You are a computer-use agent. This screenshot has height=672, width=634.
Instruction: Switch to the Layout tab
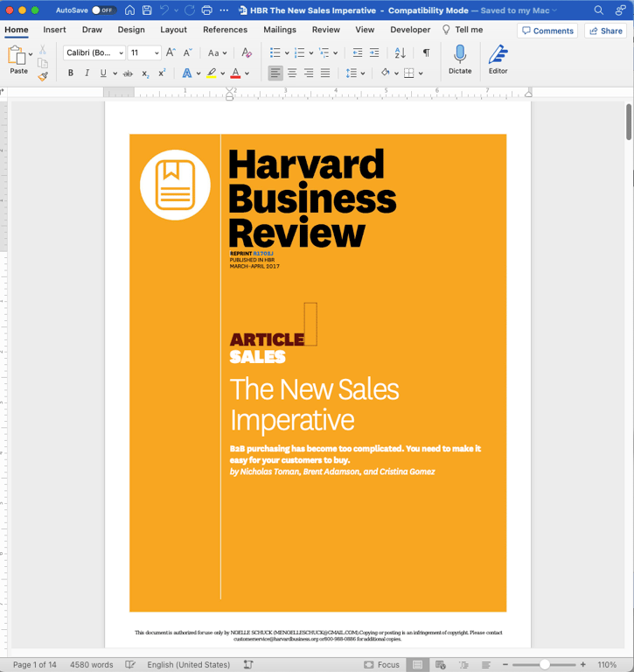[x=173, y=30]
